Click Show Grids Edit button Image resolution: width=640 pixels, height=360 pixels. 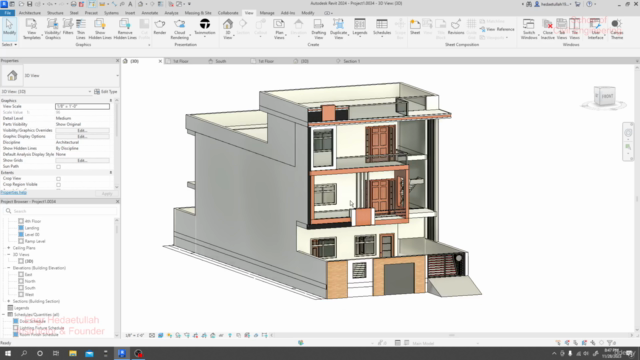[x=82, y=160]
